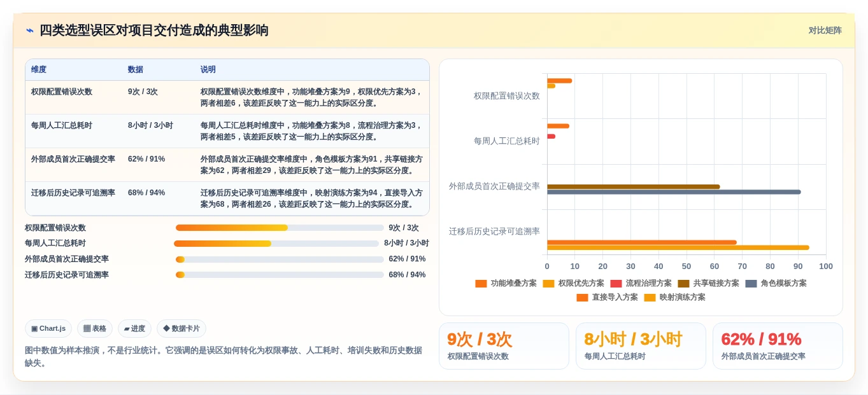
Task: Toggle 共享链接方案 legend entry
Action: coord(708,284)
